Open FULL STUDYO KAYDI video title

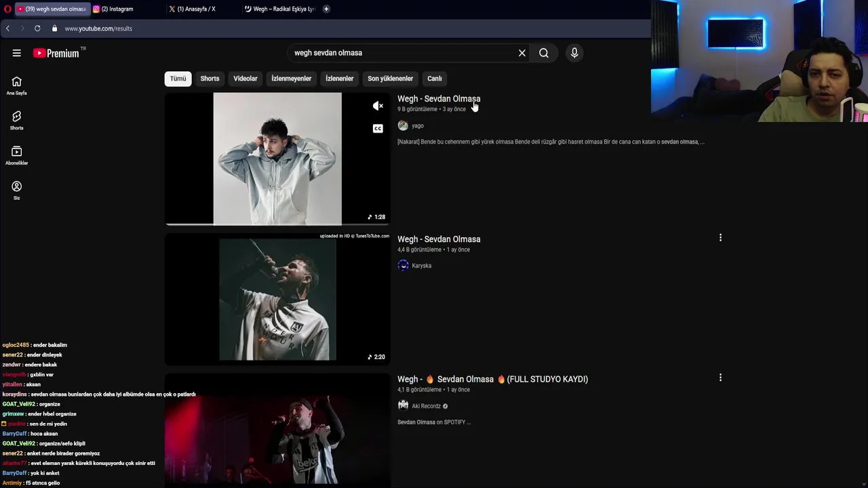tap(492, 380)
